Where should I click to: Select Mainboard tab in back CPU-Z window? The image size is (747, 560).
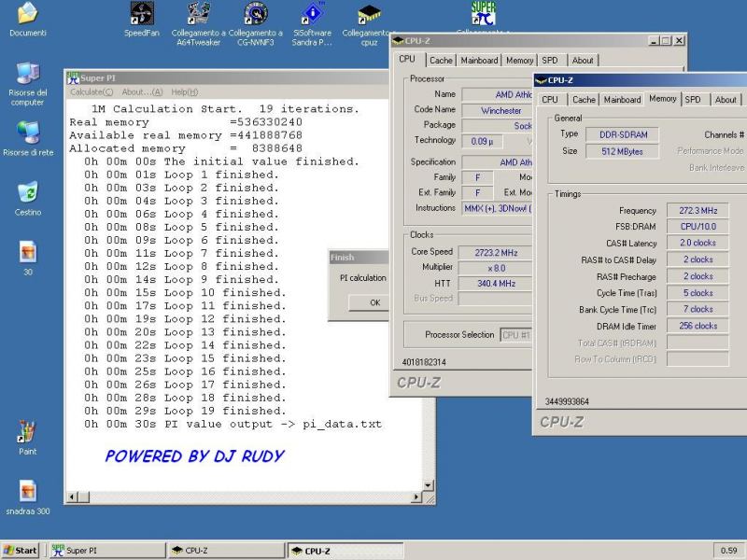[x=479, y=61]
